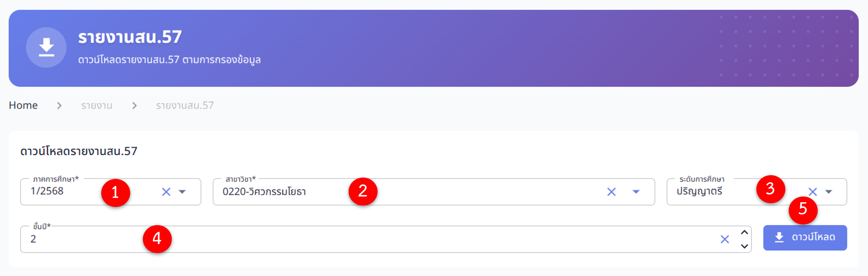
Task: Click the round download icon in header
Action: tap(46, 48)
